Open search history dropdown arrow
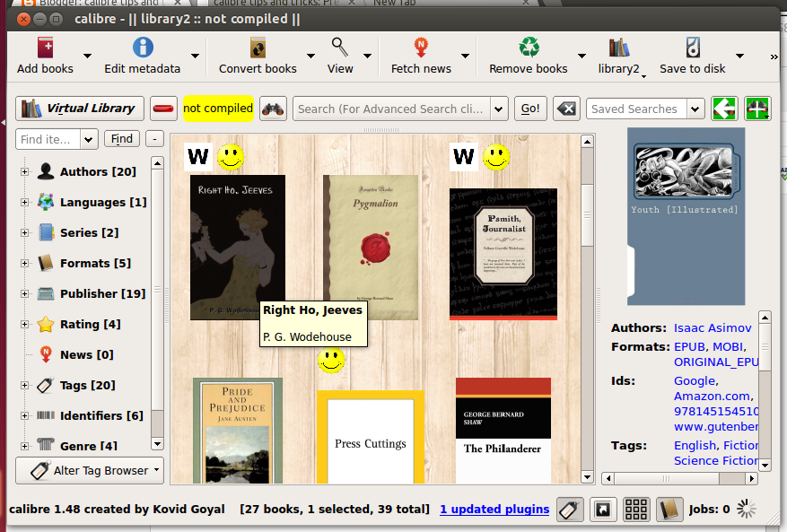 tap(499, 109)
